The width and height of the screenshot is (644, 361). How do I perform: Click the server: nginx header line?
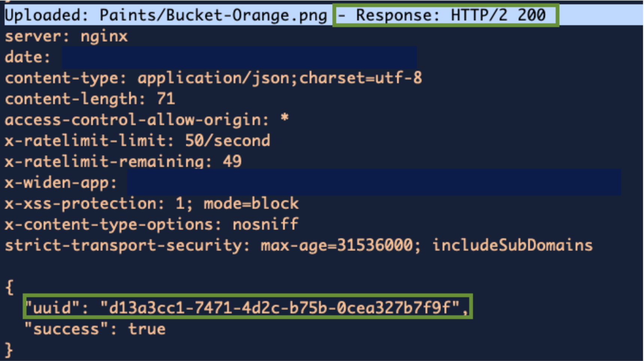[66, 37]
